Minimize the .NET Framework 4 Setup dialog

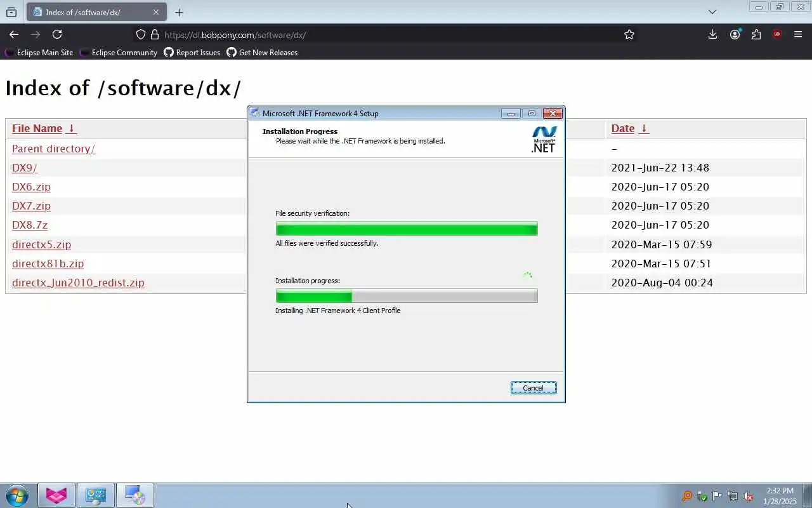tap(511, 114)
